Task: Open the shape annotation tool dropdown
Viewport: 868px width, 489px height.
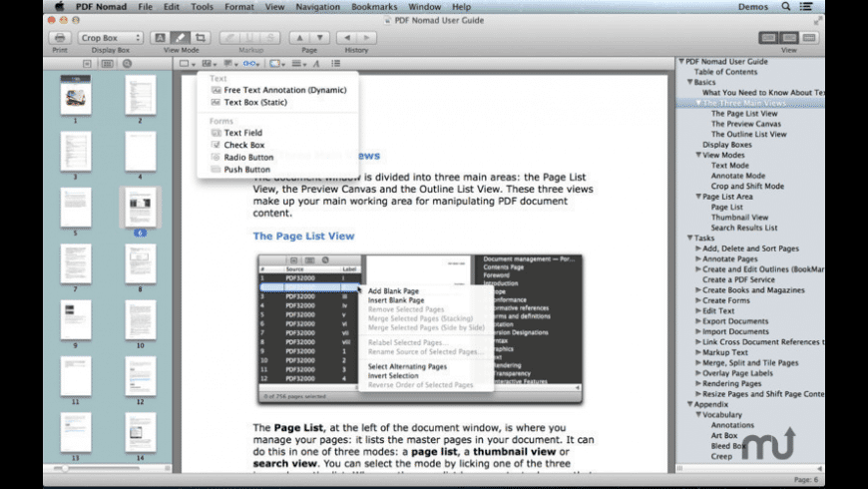Action: (188, 64)
